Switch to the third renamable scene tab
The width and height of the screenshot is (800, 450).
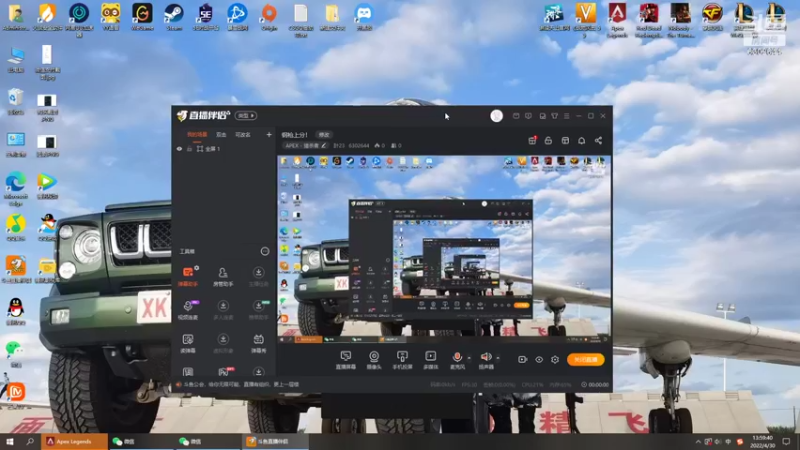coord(243,135)
